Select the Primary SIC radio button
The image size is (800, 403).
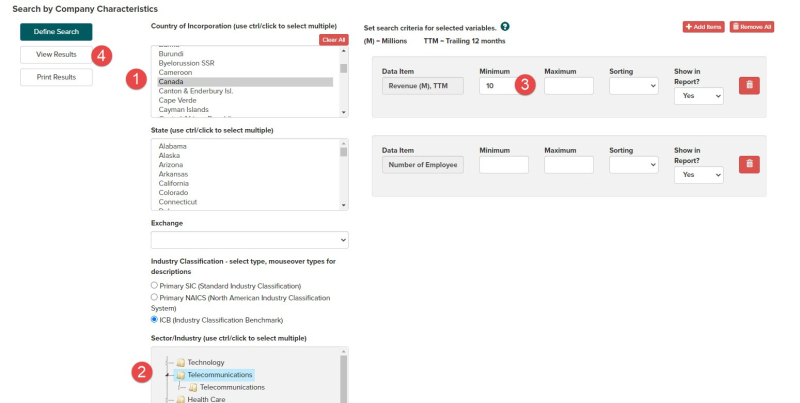click(x=154, y=285)
